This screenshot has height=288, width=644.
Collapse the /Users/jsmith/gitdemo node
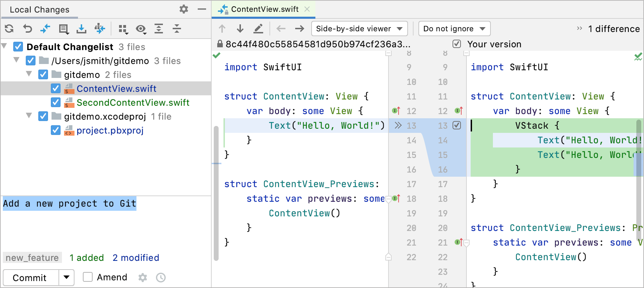tap(16, 60)
